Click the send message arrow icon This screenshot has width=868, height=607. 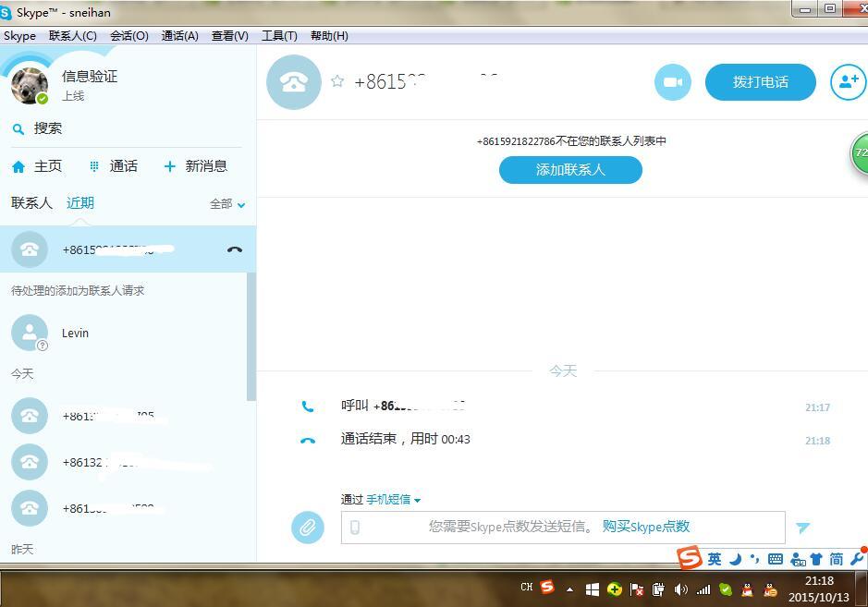coord(802,528)
